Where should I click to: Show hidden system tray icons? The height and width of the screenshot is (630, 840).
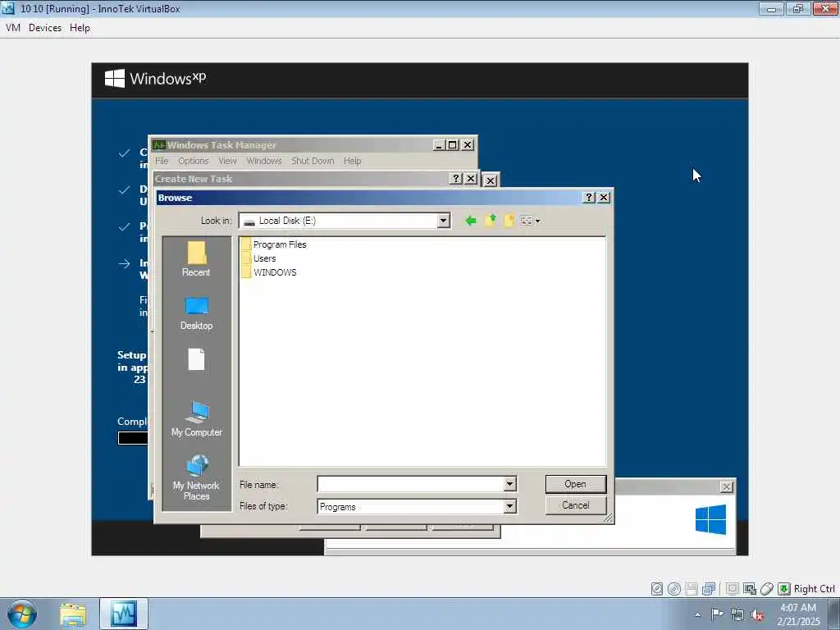pos(697,614)
